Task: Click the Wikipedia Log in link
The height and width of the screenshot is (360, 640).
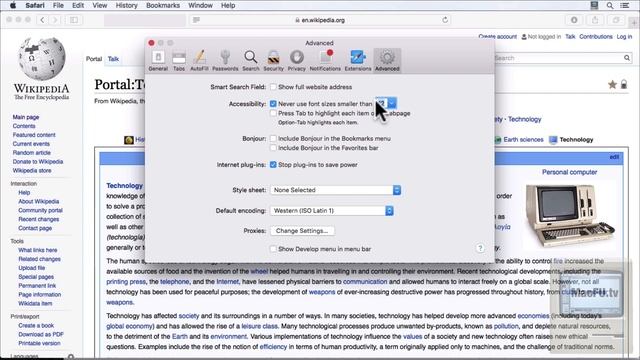Action: pos(624,37)
